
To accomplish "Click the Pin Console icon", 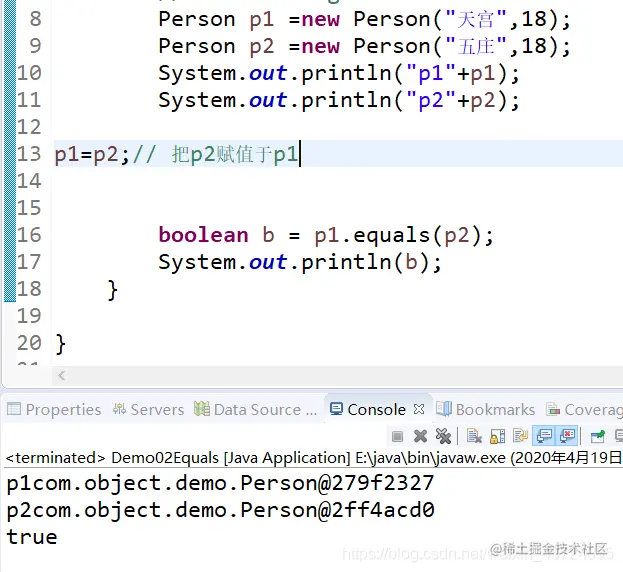I will (x=598, y=436).
